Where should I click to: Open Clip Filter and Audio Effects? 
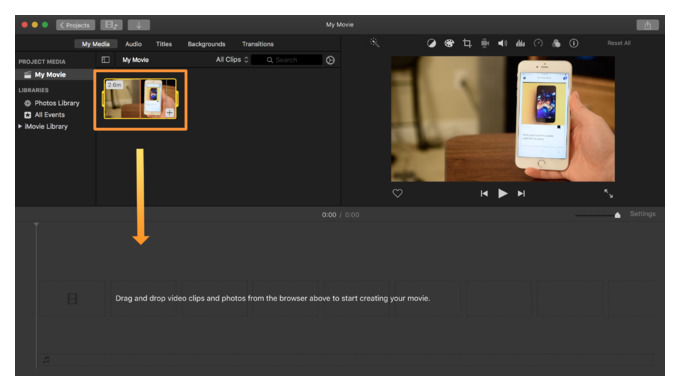point(556,43)
